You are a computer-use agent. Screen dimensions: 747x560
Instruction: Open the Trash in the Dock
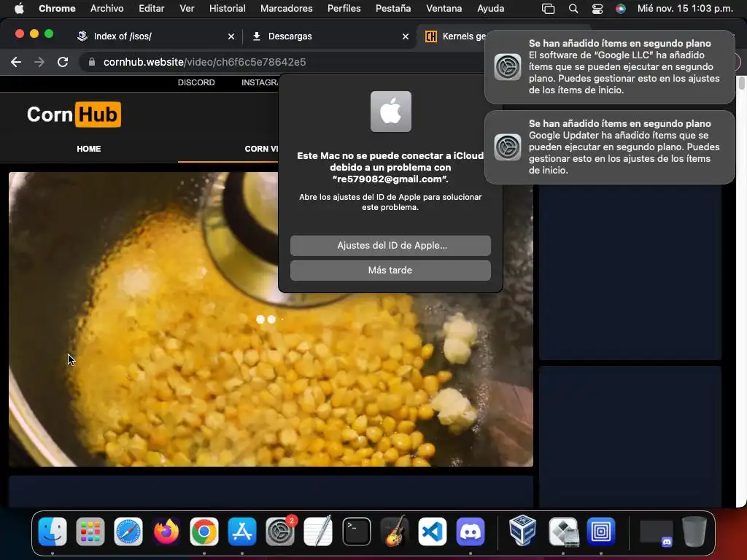pos(694,532)
